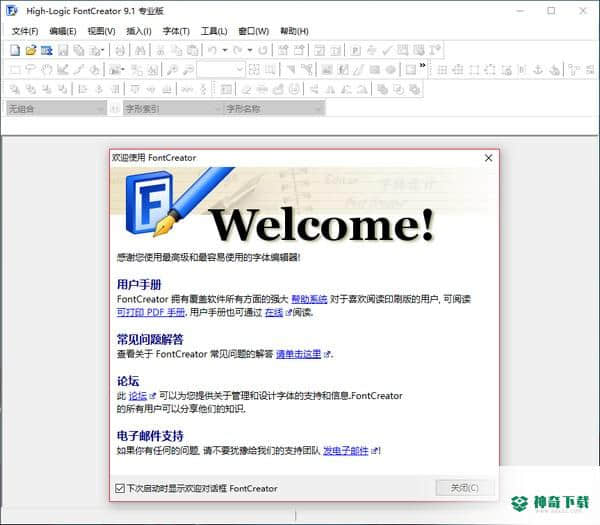The width and height of the screenshot is (600, 525).
Task: Open the 可打印 PDF 手册 link
Action: 151,313
